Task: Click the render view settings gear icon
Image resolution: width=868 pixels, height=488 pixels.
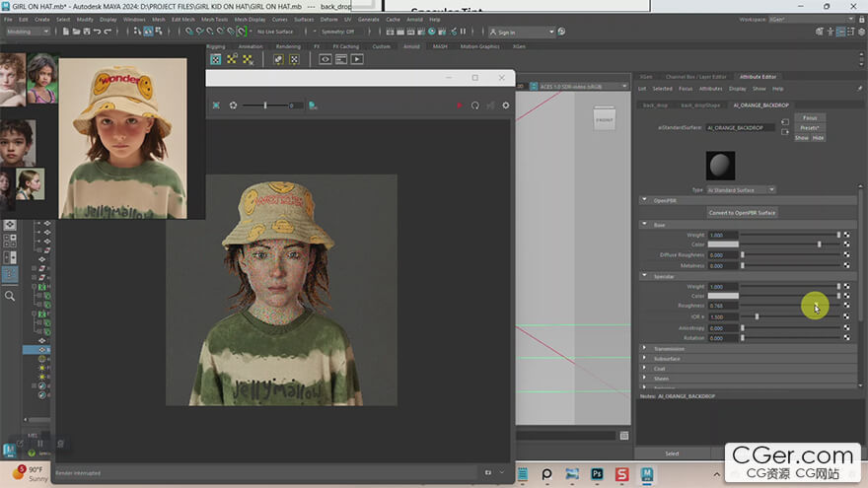Action: click(x=506, y=105)
